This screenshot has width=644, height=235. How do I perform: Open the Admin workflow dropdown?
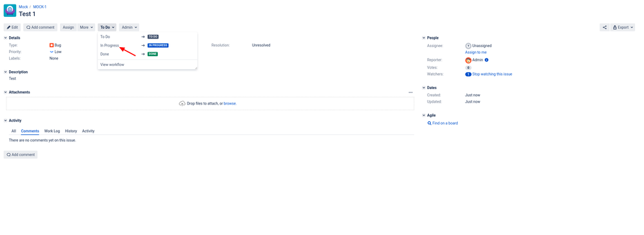[129, 28]
